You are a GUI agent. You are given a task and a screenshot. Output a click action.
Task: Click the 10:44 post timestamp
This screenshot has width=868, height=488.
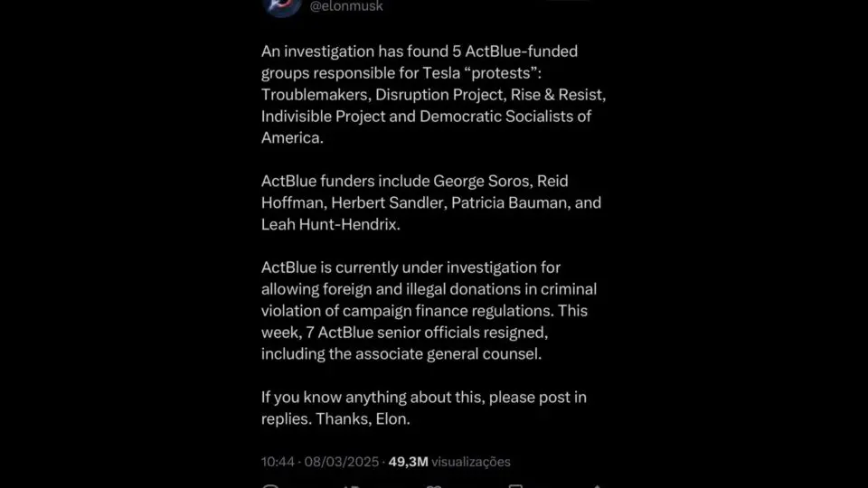278,462
